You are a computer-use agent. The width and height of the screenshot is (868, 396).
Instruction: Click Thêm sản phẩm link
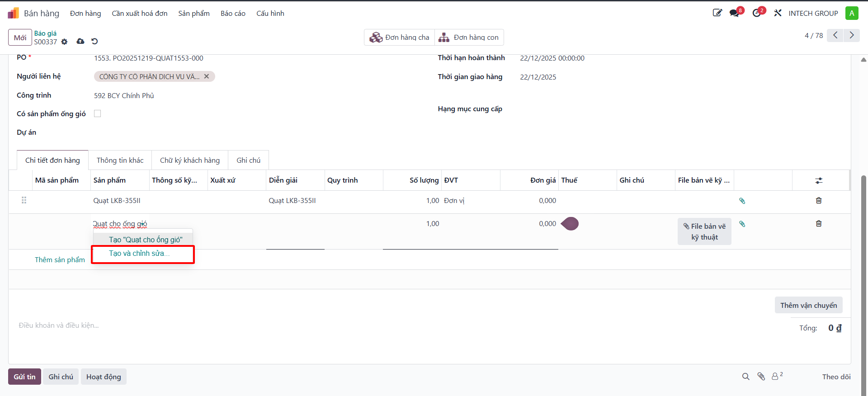(x=60, y=259)
